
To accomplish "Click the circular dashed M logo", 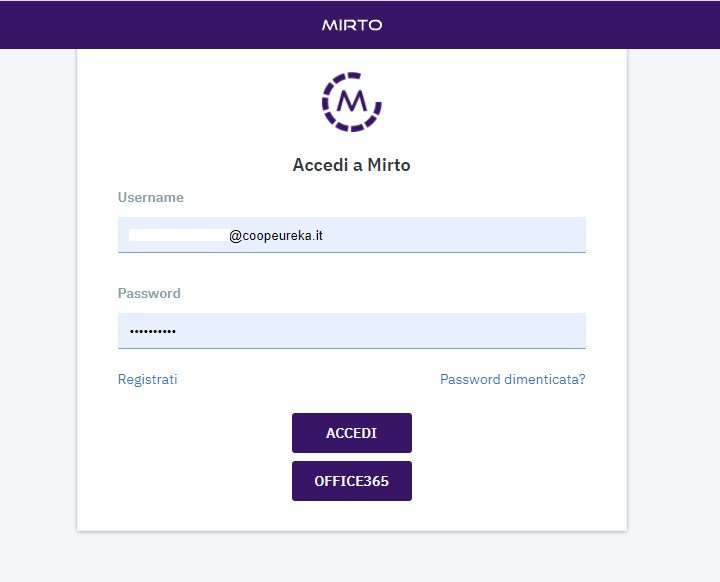I will point(352,102).
